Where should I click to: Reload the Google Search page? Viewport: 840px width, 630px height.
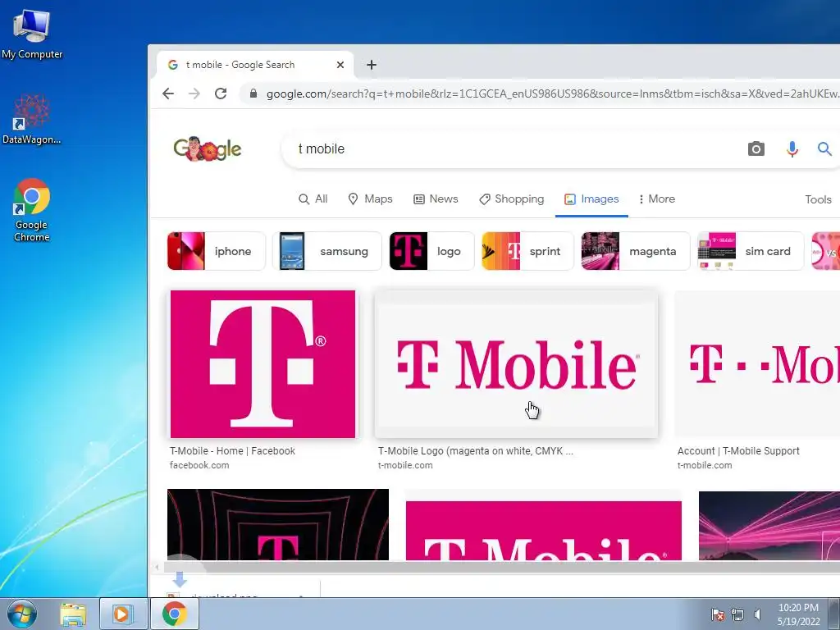221,94
